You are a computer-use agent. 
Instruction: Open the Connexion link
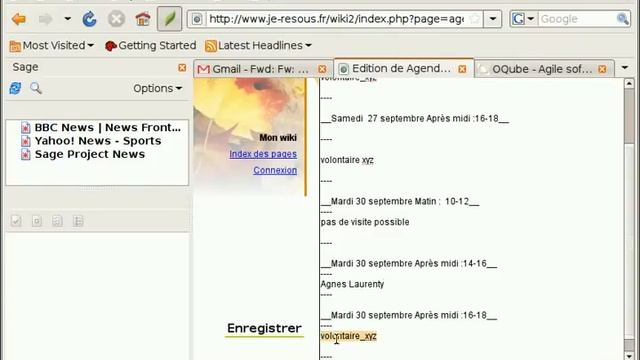point(275,170)
